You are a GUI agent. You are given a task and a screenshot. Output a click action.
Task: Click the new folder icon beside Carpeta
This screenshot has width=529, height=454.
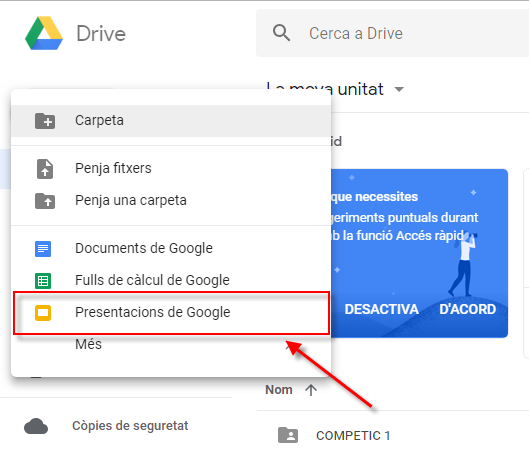(45, 121)
